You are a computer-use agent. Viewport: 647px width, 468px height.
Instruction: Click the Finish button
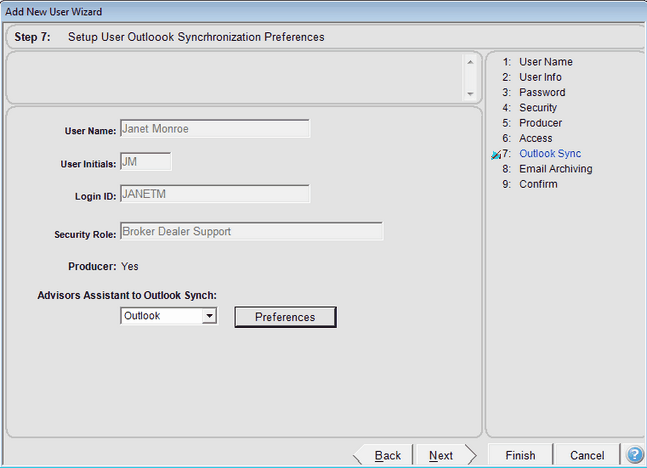pos(520,455)
